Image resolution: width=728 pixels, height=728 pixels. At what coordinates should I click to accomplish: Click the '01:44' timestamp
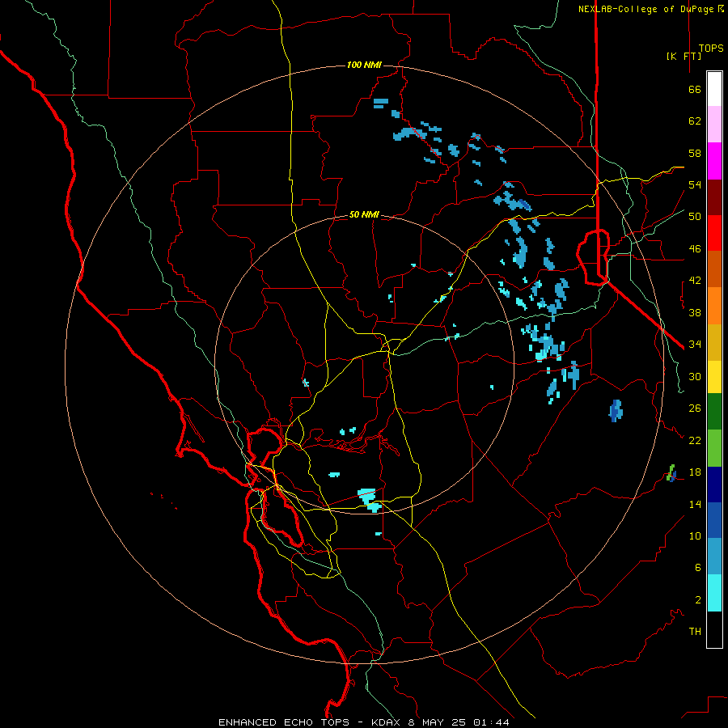point(492,722)
